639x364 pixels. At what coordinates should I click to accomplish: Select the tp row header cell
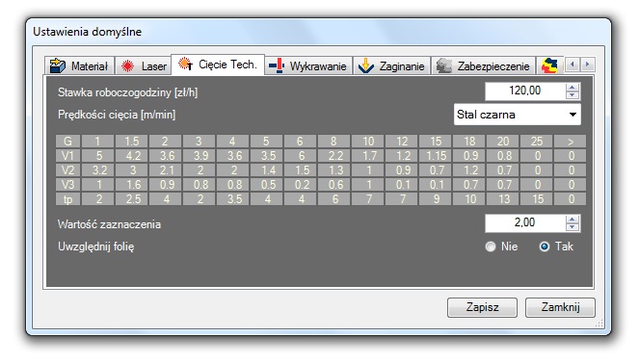click(68, 199)
